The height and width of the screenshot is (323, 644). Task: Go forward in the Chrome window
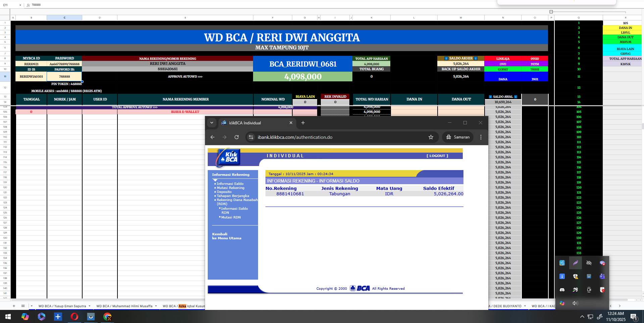(225, 137)
